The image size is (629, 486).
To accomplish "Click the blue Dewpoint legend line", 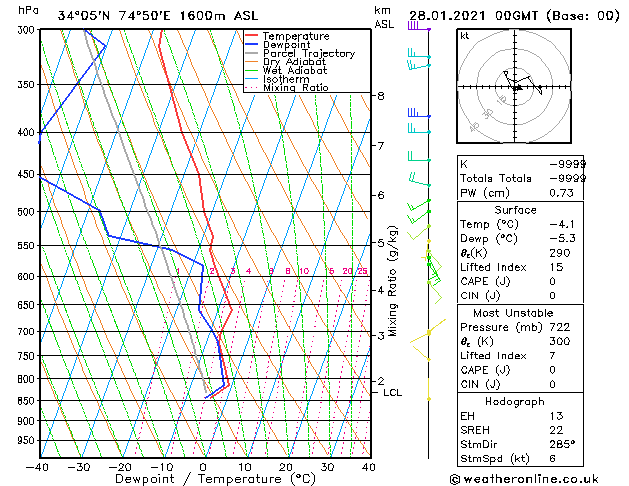I will pyautogui.click(x=252, y=44).
